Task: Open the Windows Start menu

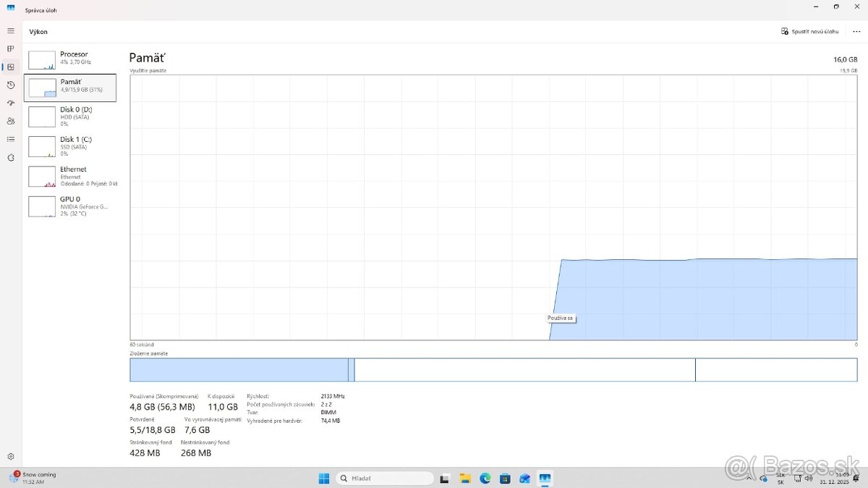Action: [324, 479]
